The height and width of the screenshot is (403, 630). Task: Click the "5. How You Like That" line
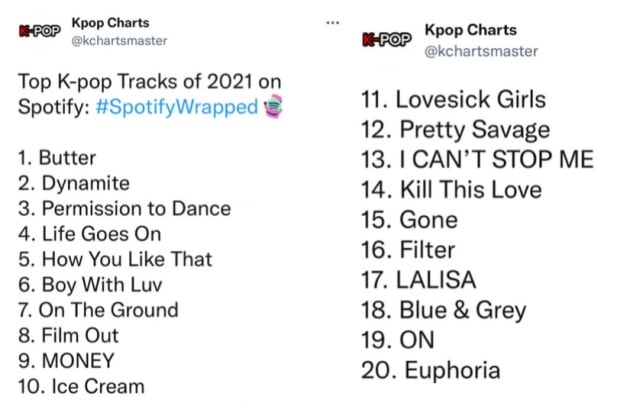pos(116,259)
